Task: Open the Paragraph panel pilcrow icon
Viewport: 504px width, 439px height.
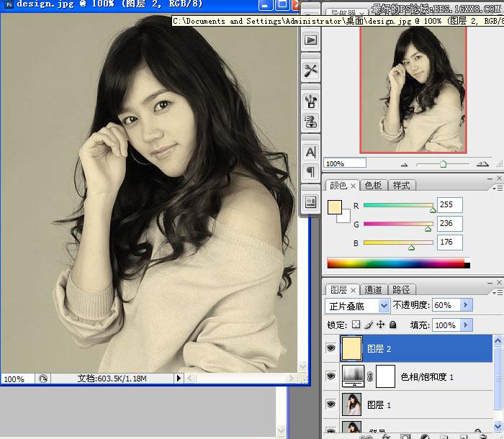Action: [x=310, y=171]
